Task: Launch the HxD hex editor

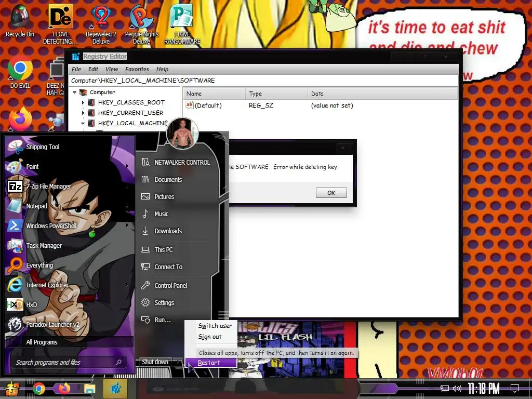Action: pyautogui.click(x=31, y=304)
